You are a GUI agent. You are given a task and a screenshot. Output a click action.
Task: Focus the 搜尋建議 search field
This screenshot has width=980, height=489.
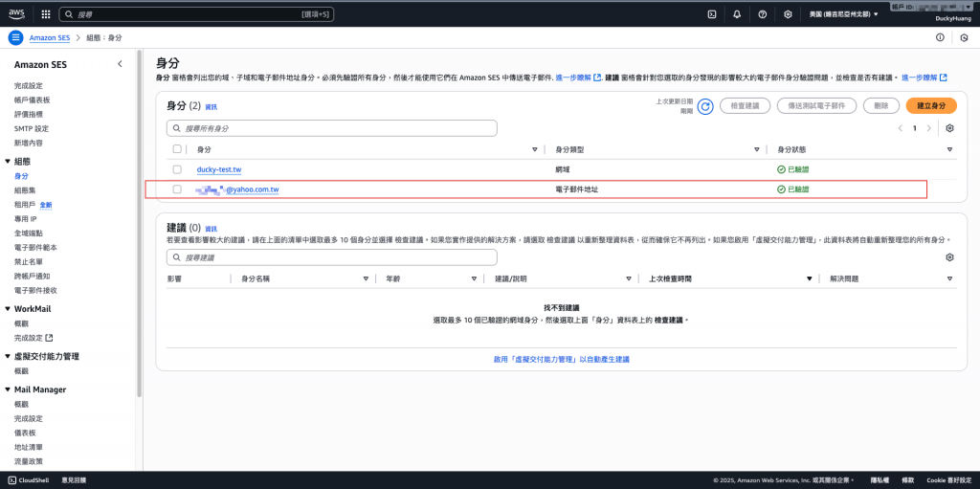332,257
